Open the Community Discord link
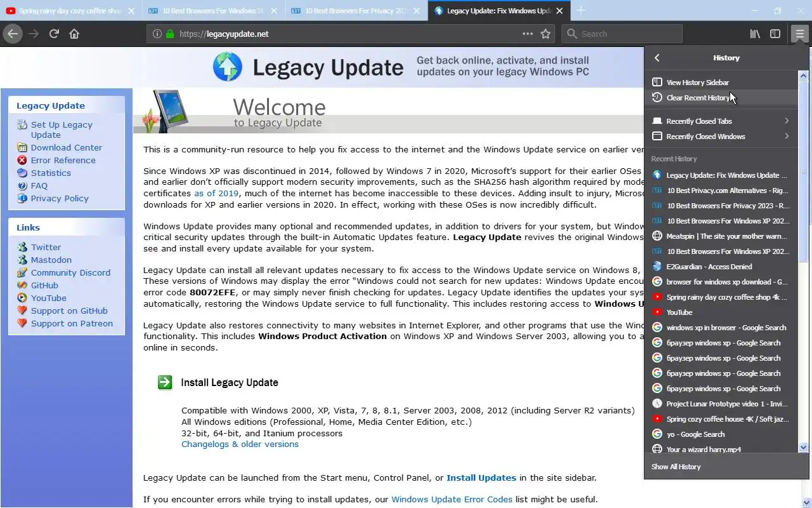The image size is (812, 508). [x=70, y=272]
